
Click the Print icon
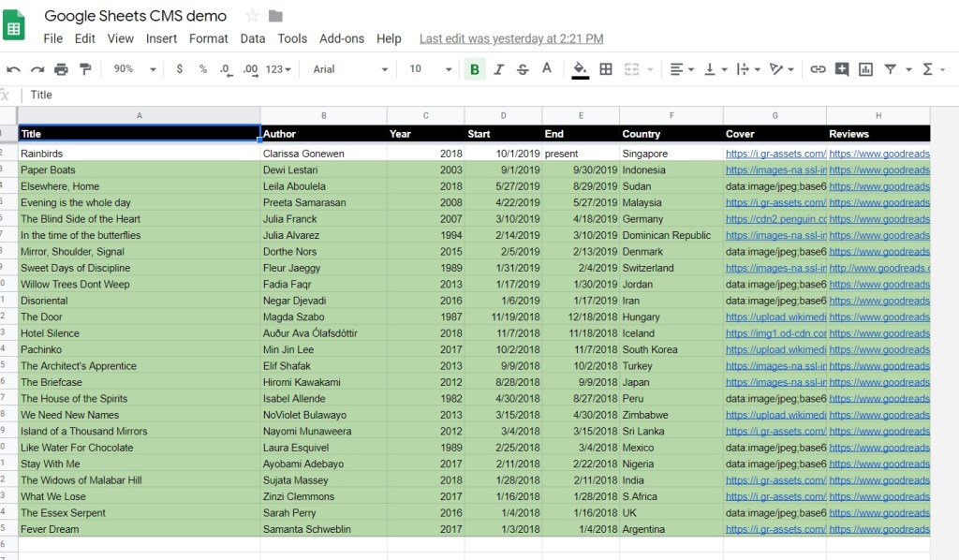[x=62, y=69]
